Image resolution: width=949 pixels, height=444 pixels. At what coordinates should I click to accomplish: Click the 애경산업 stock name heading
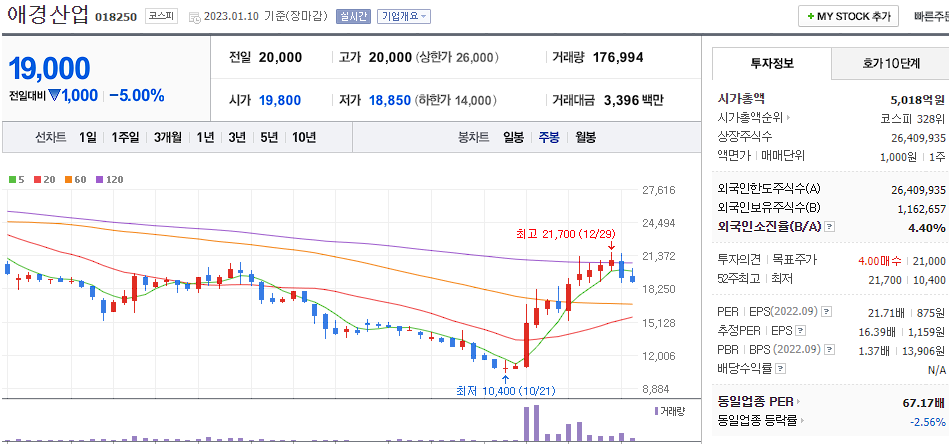pyautogui.click(x=48, y=15)
